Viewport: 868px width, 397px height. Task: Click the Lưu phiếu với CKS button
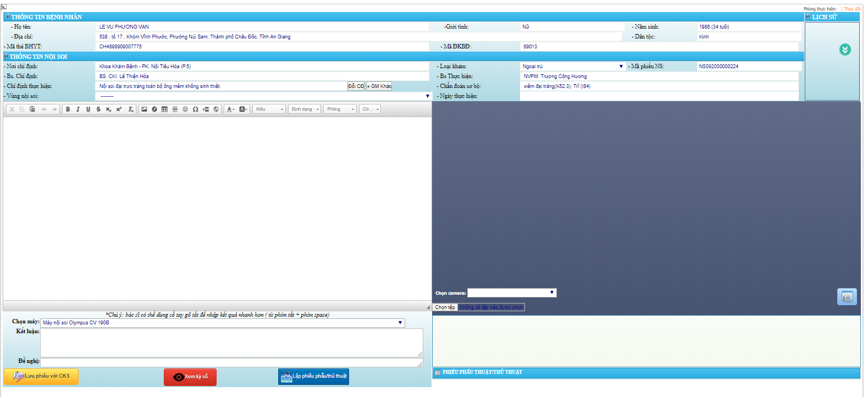point(41,377)
